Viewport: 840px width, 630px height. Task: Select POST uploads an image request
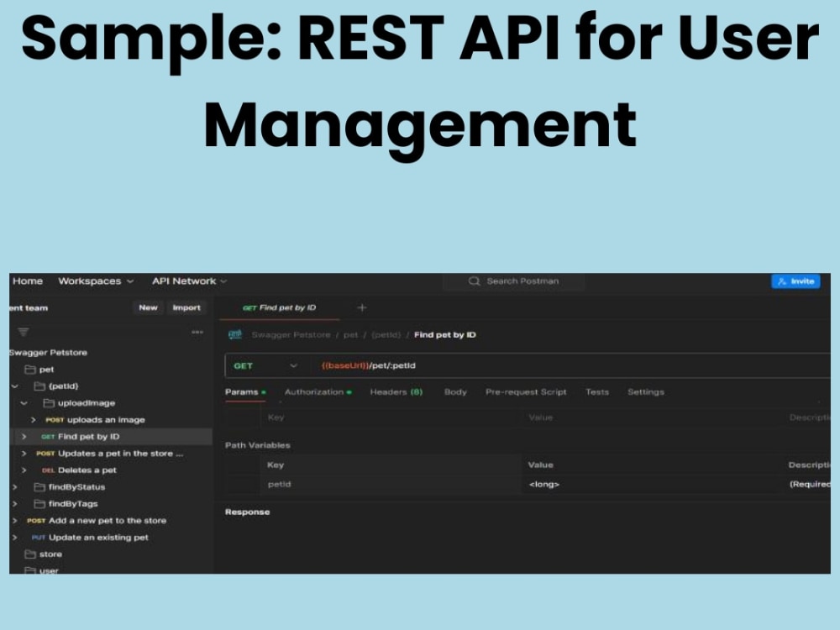pyautogui.click(x=96, y=420)
